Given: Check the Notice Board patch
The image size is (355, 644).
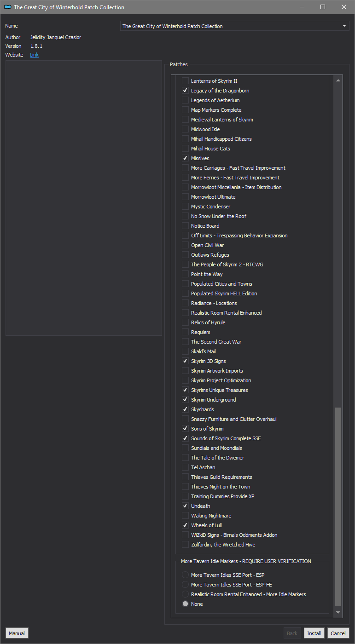Looking at the screenshot, I should pos(185,226).
